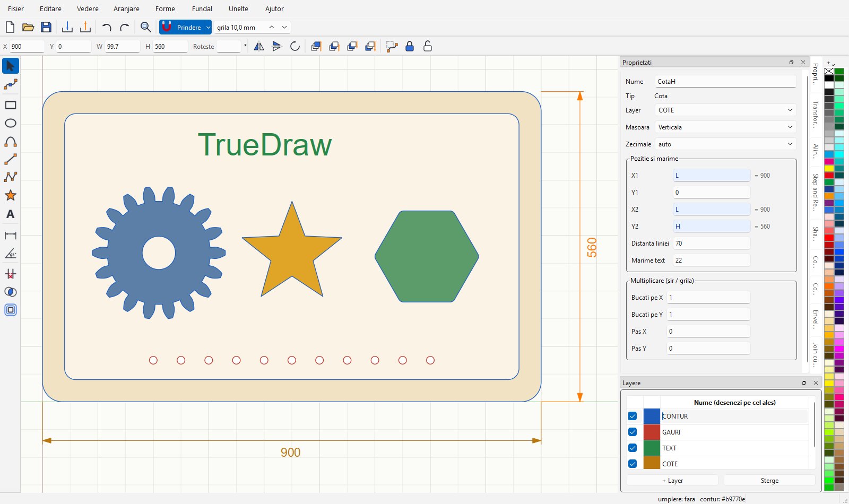Switch to Transfor... side tab
Viewport: 849px width, 504px height.
pyautogui.click(x=816, y=115)
